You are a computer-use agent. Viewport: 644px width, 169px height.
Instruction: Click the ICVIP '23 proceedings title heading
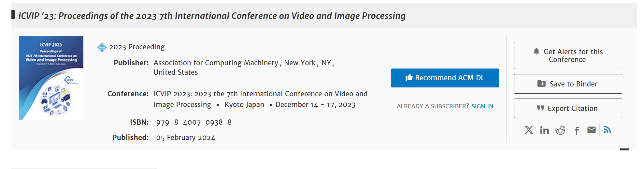(x=212, y=16)
